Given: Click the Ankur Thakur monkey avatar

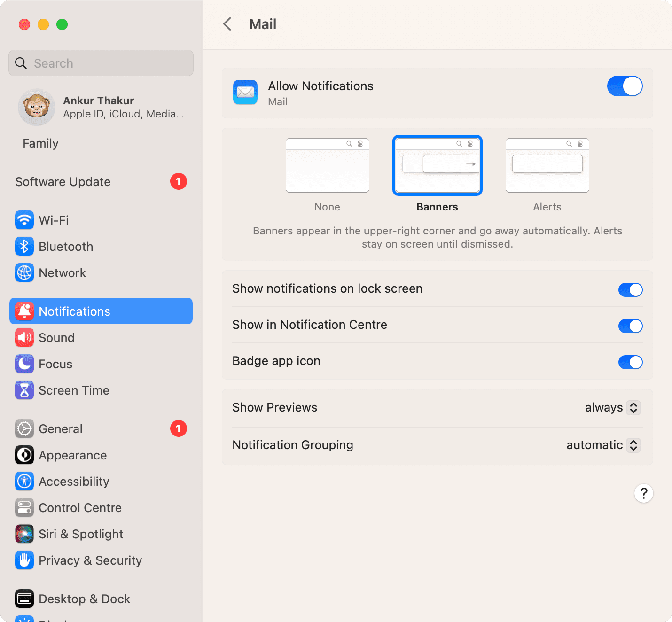Looking at the screenshot, I should [x=37, y=107].
